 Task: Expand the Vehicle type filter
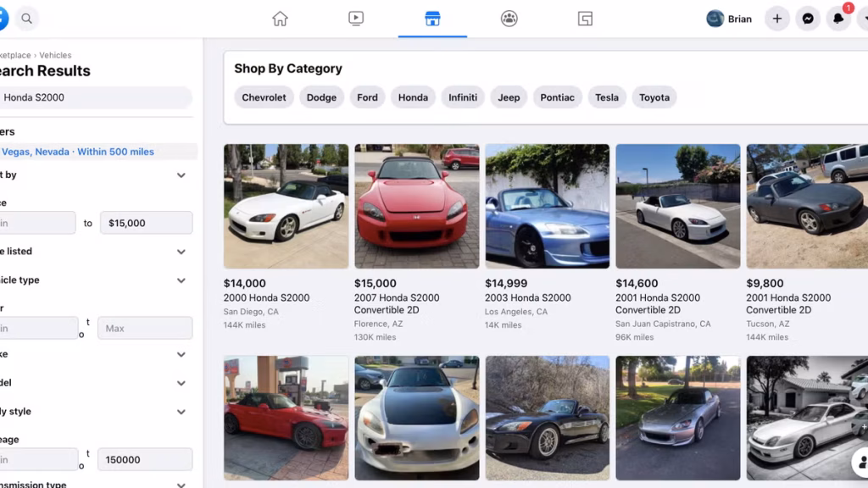coord(181,280)
